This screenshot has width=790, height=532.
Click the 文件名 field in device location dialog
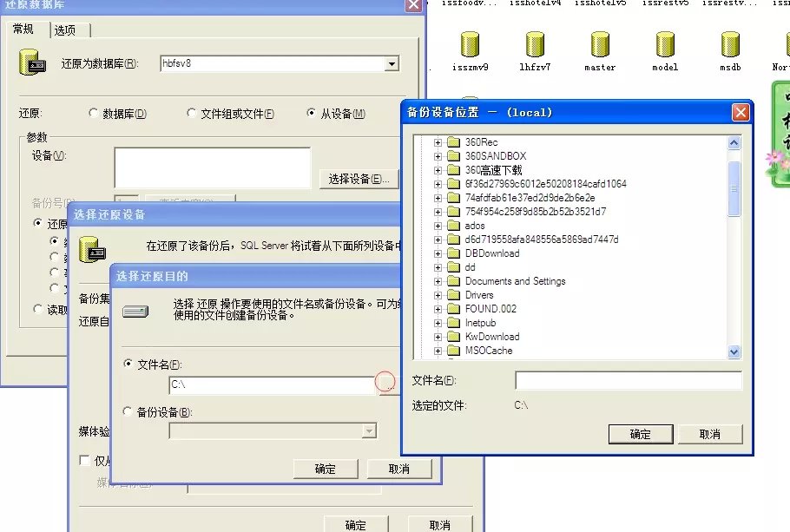tap(628, 381)
